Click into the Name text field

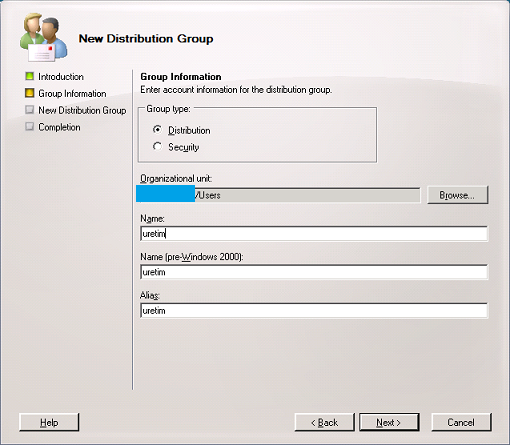[314, 234]
